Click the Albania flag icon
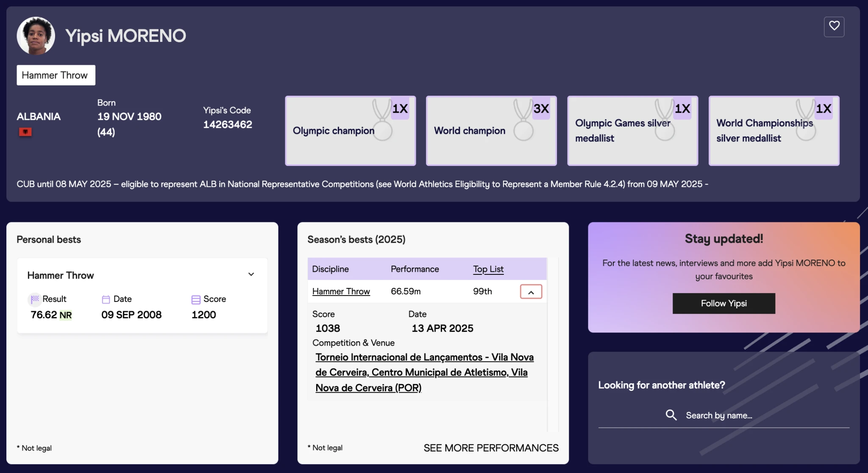868x473 pixels. [x=25, y=132]
